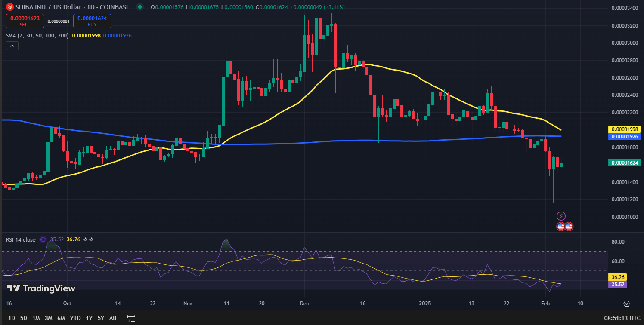Click the RSI purple refresh icon
Viewport: 644px width, 325px height.
point(43,239)
